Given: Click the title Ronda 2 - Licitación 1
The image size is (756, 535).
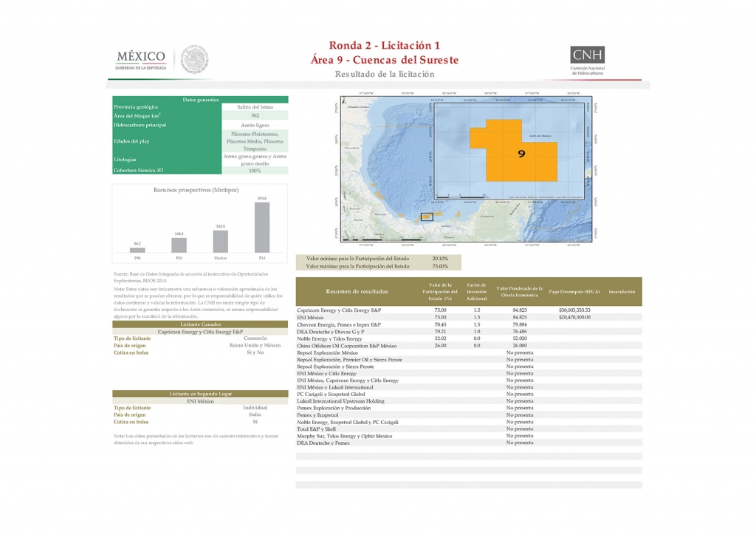Looking at the screenshot, I should 384,45.
